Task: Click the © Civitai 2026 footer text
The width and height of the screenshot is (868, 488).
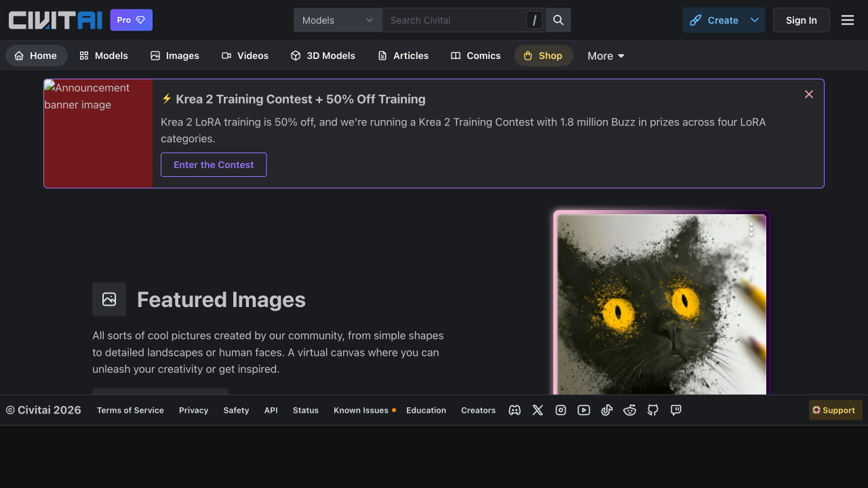Action: (43, 410)
